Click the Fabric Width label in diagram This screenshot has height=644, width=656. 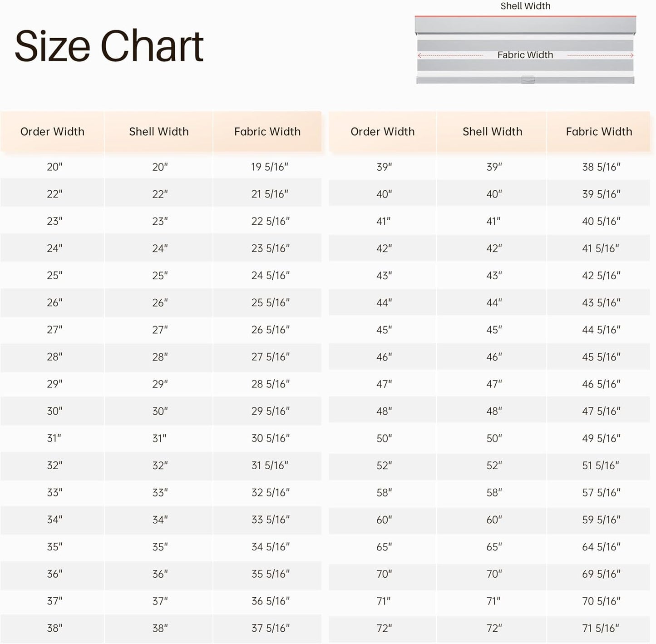point(525,55)
